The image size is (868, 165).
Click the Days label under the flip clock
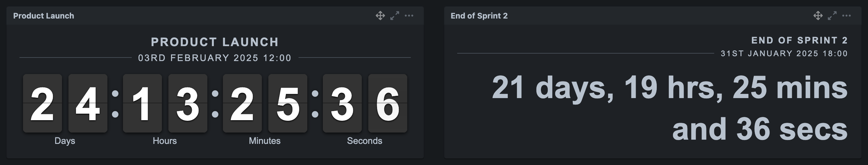tap(65, 141)
